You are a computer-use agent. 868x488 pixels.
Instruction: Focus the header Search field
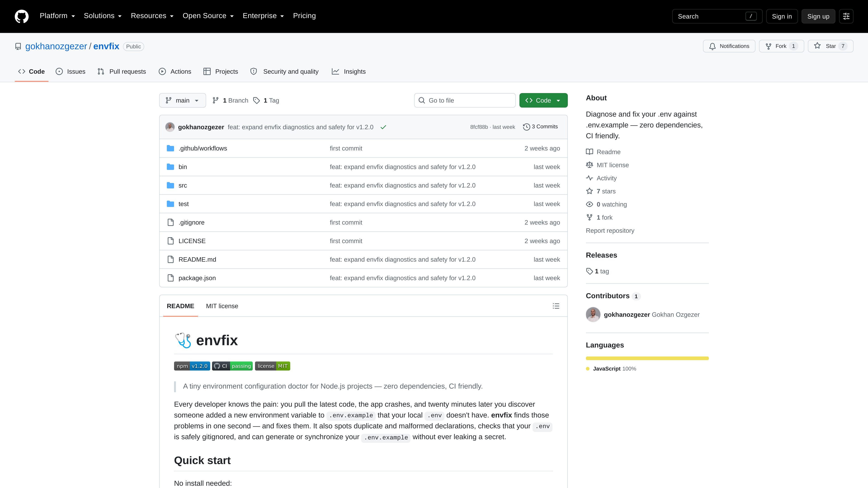[717, 16]
